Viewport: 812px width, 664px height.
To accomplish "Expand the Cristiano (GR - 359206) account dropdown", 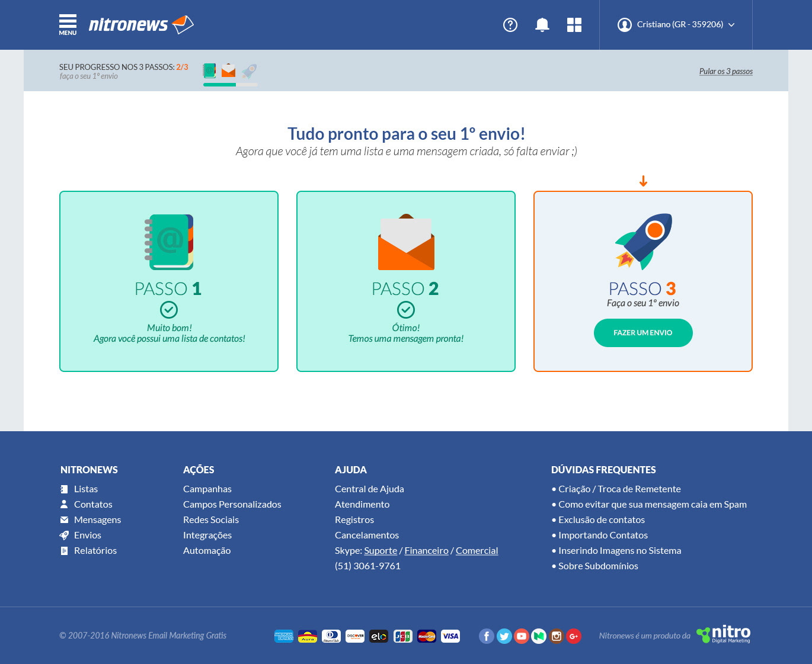I will [x=676, y=24].
